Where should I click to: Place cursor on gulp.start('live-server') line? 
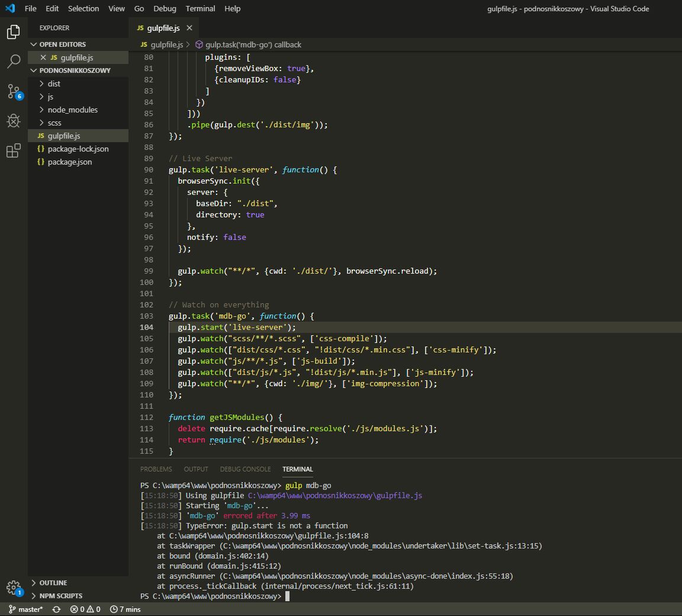tap(237, 327)
